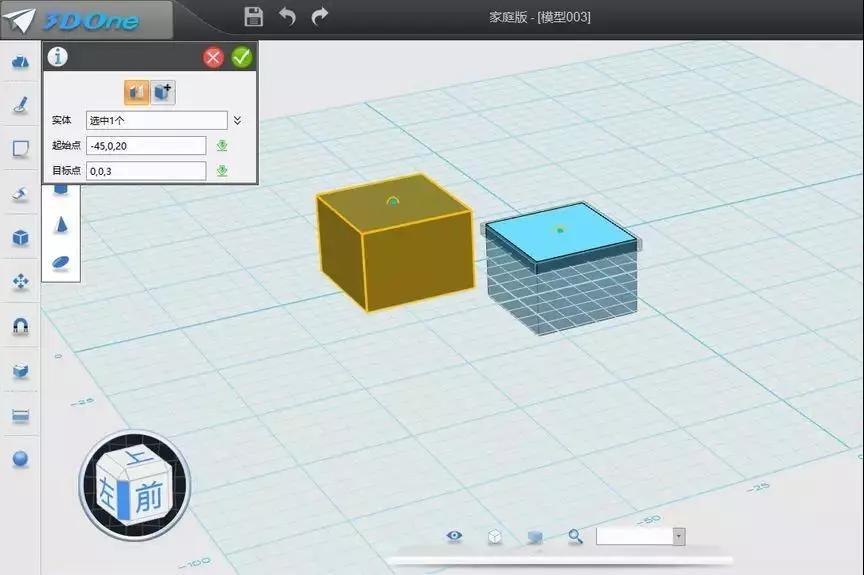Screen dimensions: 864x575
Task: Click the 实体 selection field showing 选中1个
Action: (156, 120)
